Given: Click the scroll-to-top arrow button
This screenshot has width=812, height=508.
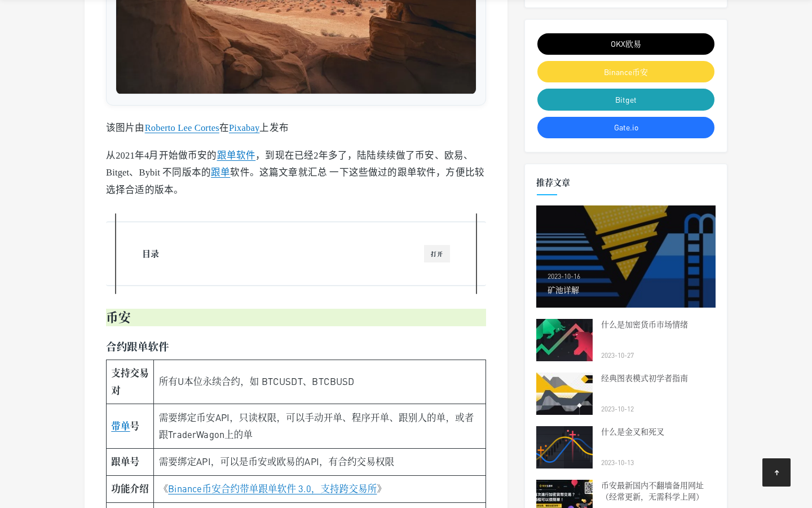Looking at the screenshot, I should pos(776,472).
